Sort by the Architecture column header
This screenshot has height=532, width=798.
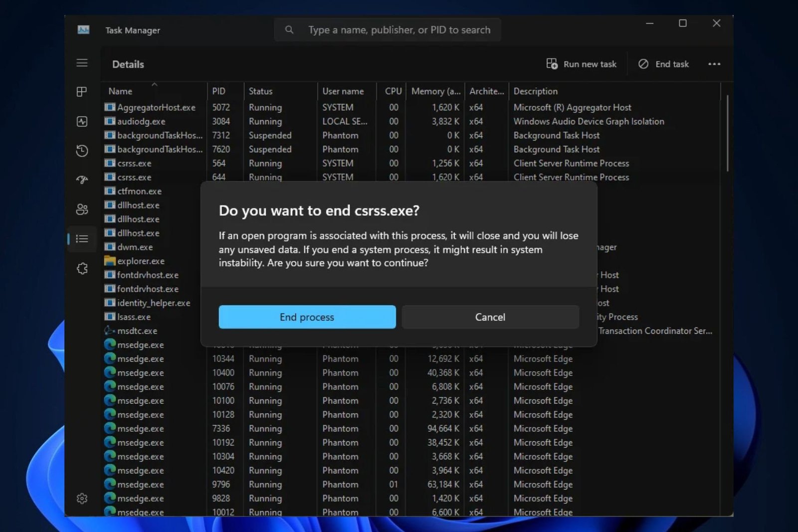click(486, 91)
